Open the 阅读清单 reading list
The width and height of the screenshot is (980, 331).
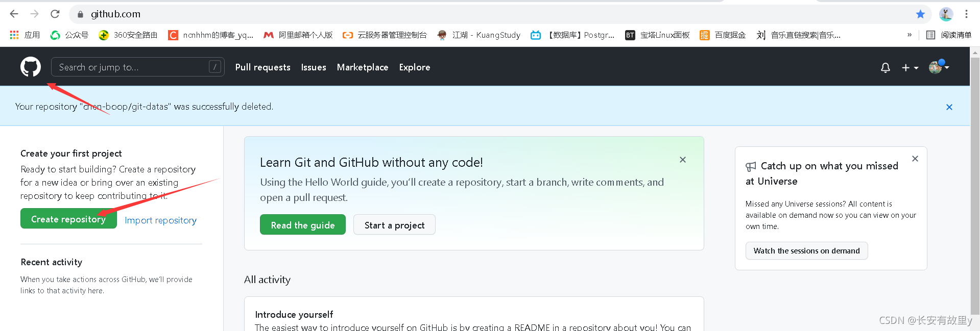949,35
